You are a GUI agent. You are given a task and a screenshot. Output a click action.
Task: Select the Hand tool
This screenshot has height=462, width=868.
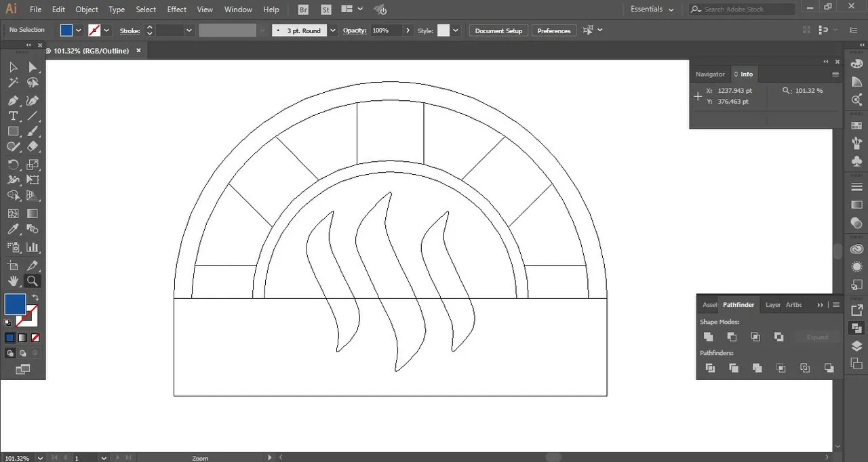click(13, 280)
